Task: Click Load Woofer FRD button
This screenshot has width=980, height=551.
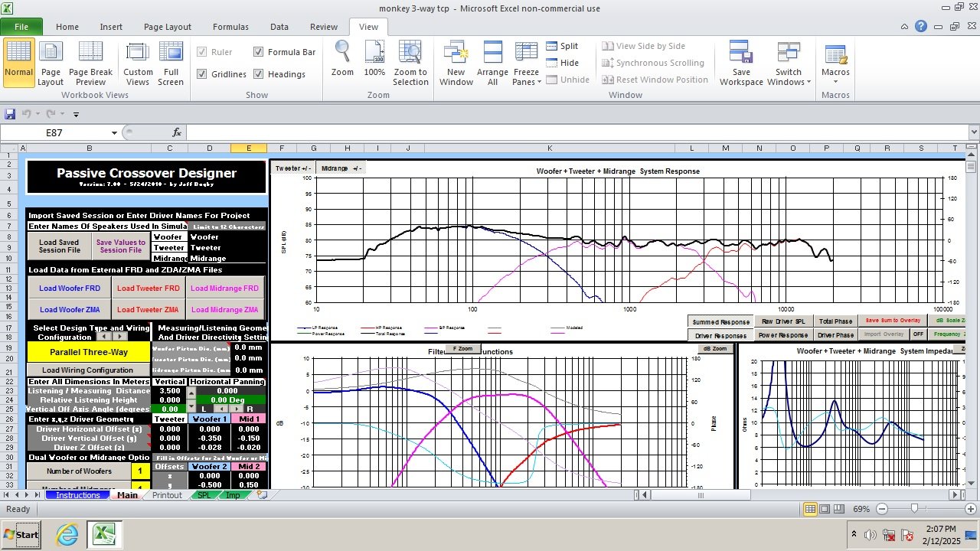Action: tap(70, 289)
